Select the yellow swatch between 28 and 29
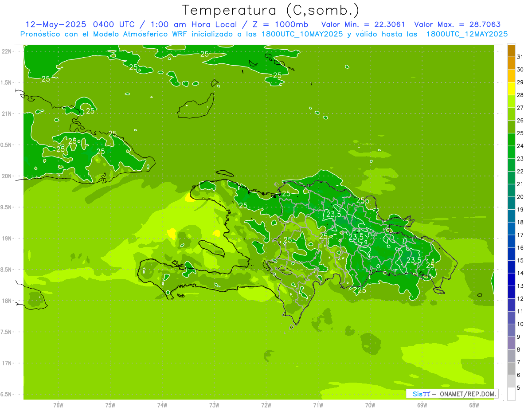532x411 pixels. click(511, 89)
